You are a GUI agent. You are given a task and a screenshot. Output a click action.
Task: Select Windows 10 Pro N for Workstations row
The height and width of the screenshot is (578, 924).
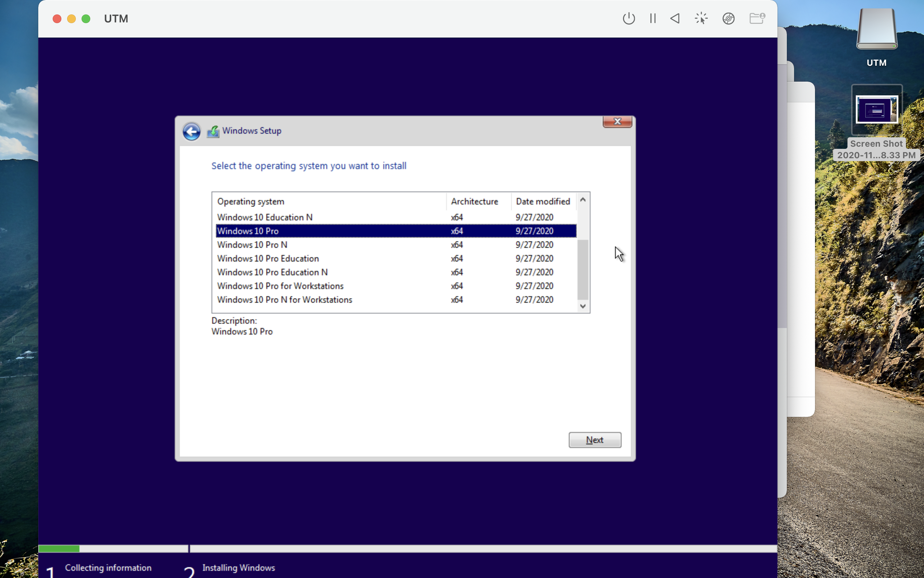tap(396, 300)
